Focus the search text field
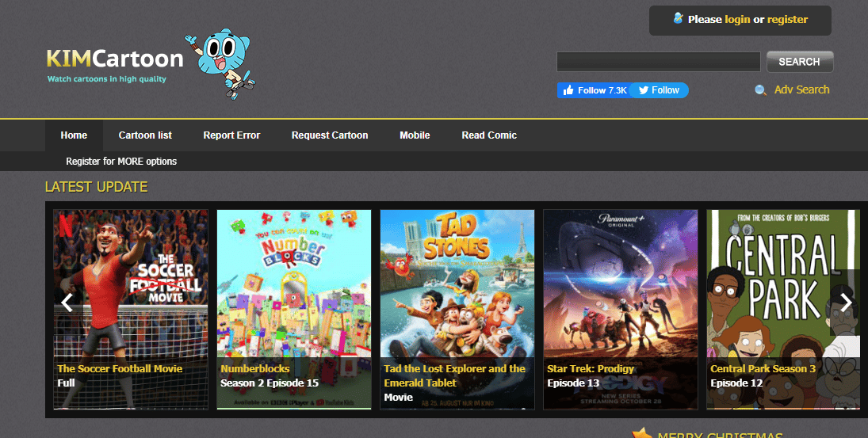Screen dimensions: 868x438 tap(658, 62)
